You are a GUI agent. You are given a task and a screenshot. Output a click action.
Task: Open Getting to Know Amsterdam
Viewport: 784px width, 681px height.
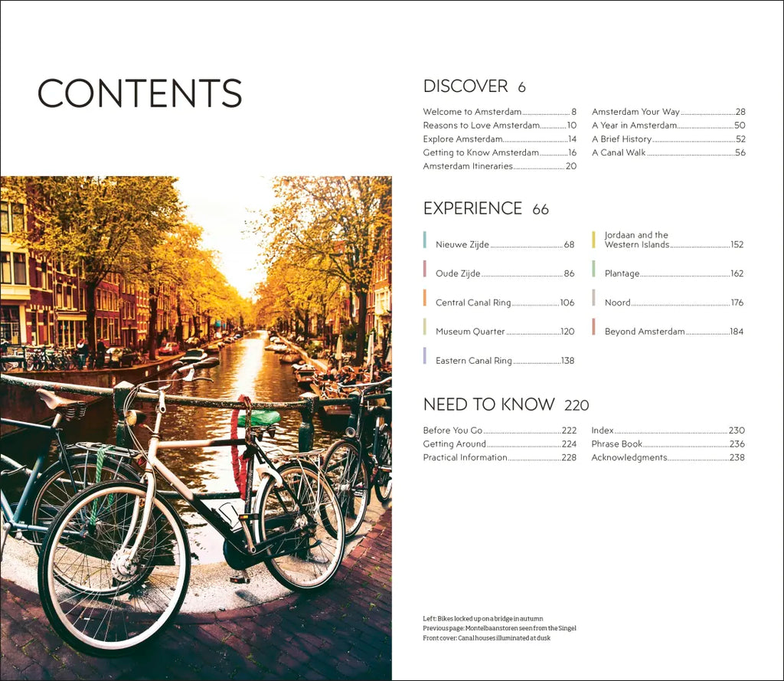[x=481, y=153]
